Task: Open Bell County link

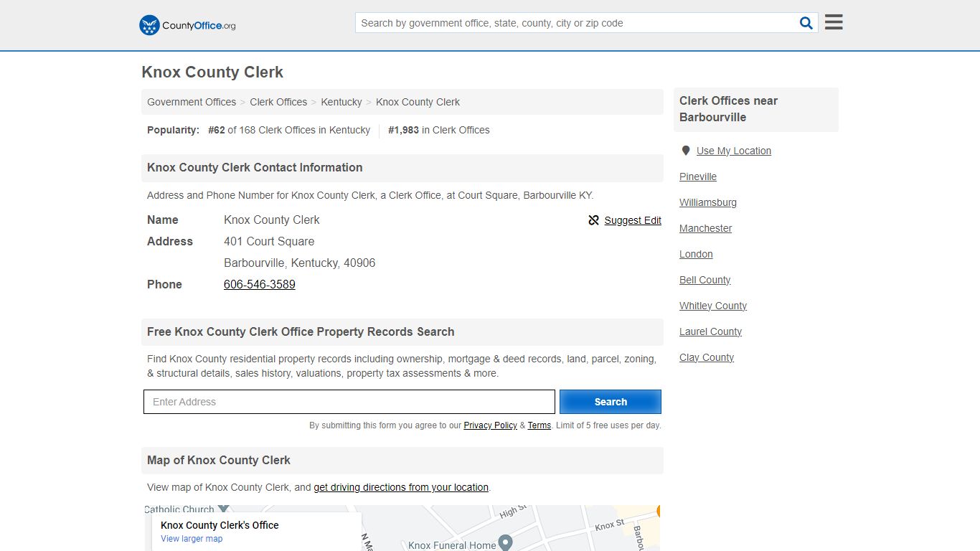Action: pyautogui.click(x=705, y=280)
